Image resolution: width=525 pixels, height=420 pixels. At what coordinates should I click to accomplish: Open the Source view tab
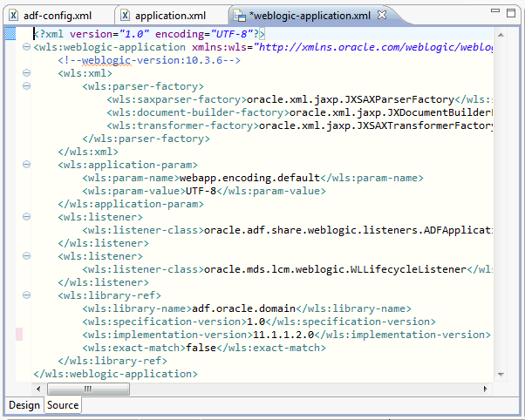tap(63, 405)
